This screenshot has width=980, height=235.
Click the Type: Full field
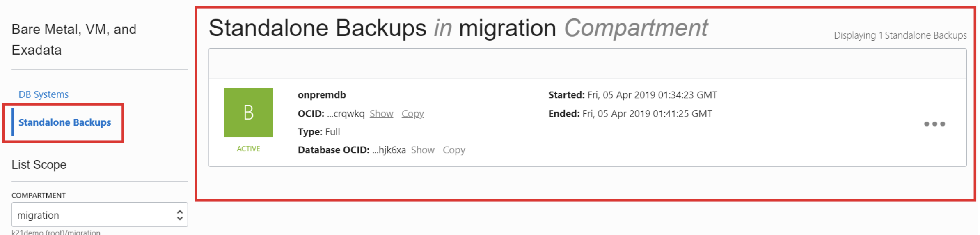pos(318,132)
